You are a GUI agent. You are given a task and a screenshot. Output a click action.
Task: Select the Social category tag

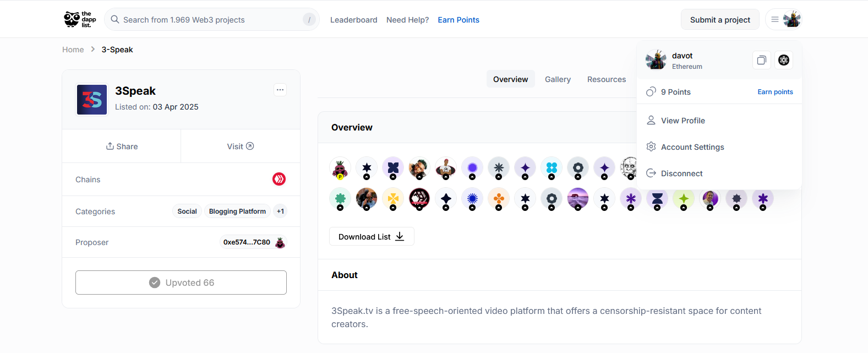pyautogui.click(x=187, y=211)
